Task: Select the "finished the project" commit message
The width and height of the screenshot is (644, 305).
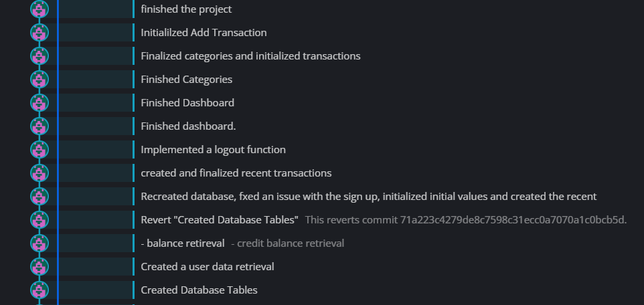Action: (186, 9)
